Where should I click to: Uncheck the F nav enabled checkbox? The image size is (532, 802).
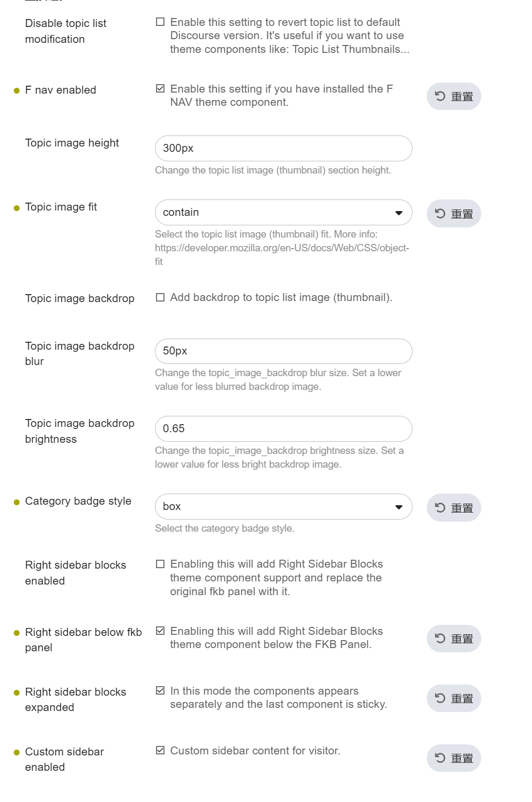[x=160, y=89]
